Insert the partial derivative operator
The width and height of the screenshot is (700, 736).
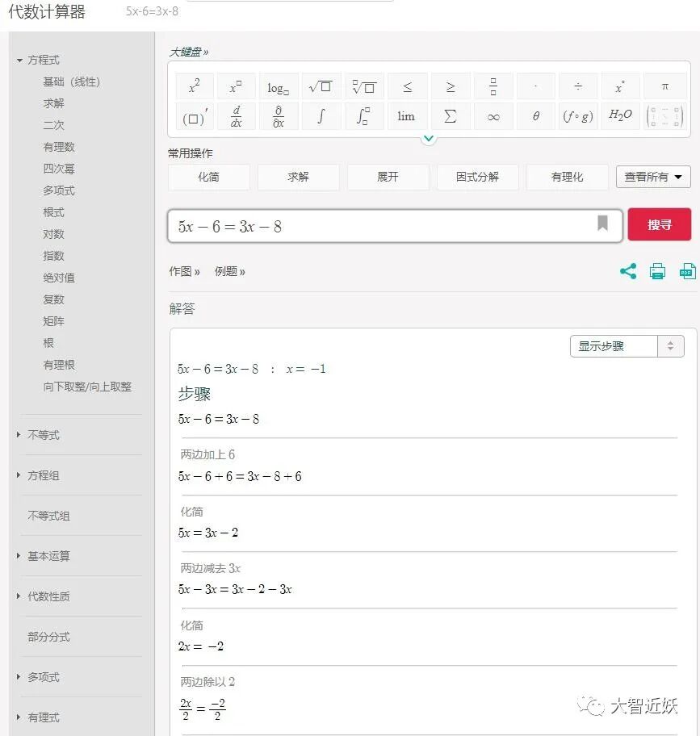pyautogui.click(x=279, y=116)
